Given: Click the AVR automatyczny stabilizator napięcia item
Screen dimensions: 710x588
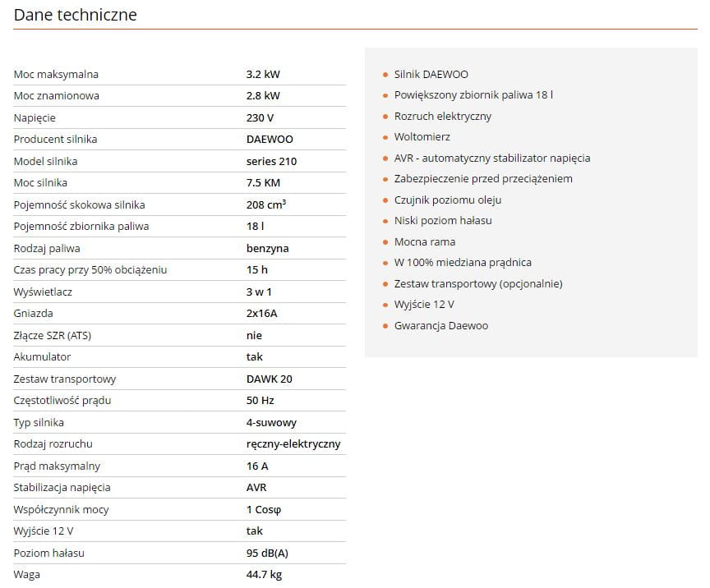Looking at the screenshot, I should tap(492, 158).
